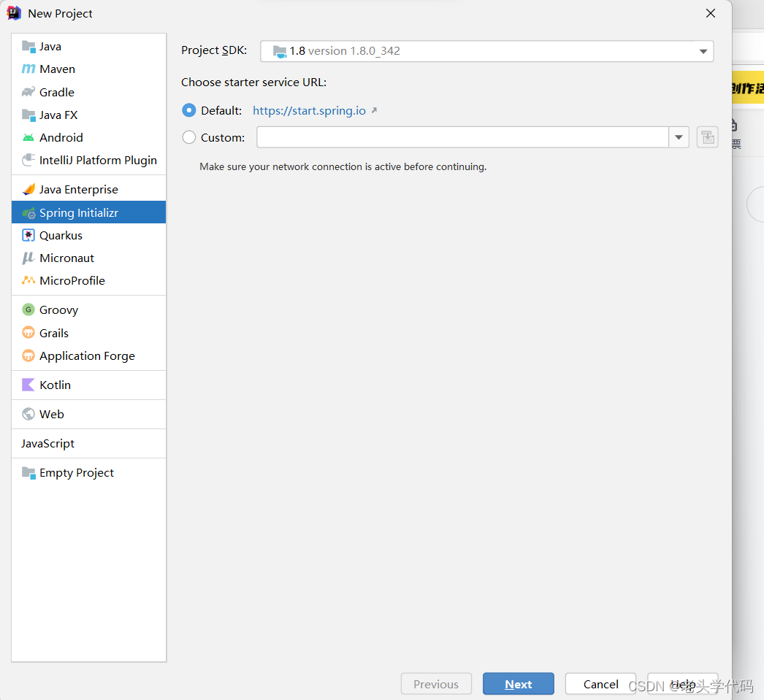The width and height of the screenshot is (764, 700).
Task: Click the Default: radio label text
Action: (x=221, y=110)
